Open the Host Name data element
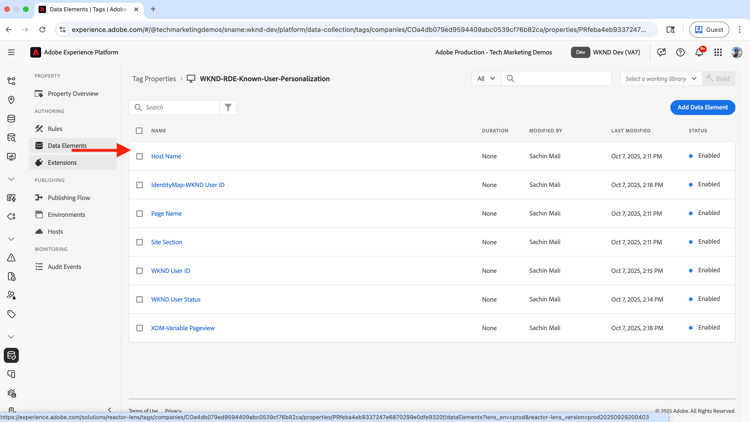The image size is (750, 422). [x=166, y=156]
